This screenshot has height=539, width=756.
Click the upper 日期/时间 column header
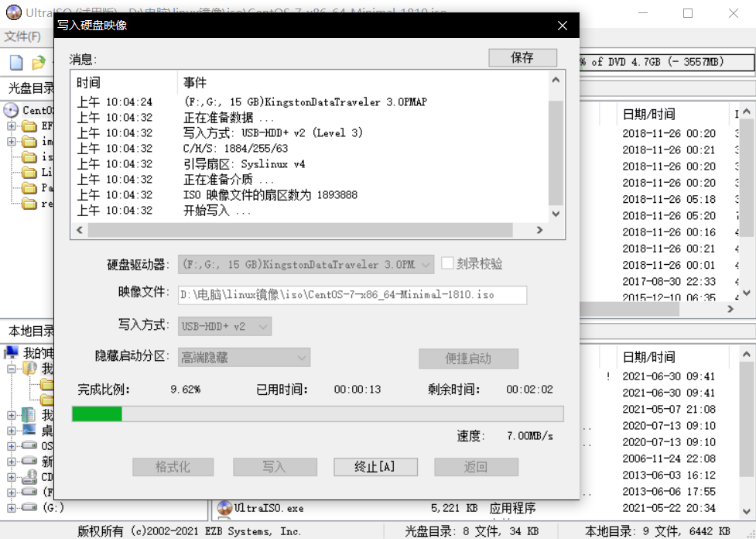click(x=672, y=115)
